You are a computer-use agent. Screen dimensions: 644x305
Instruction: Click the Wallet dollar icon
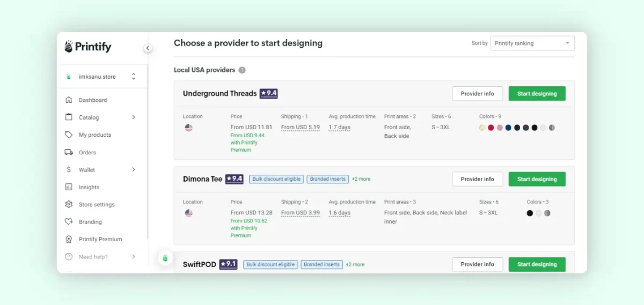69,169
